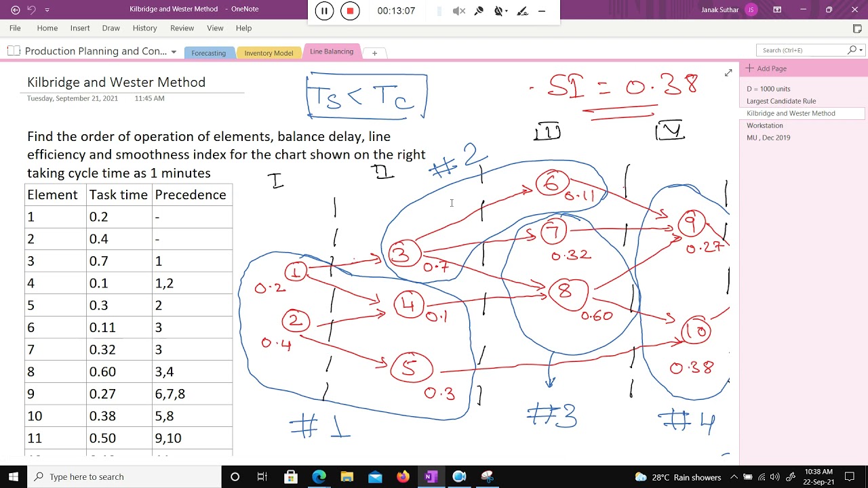
Task: Click the notebook pane icon at ribbon right
Action: pos(857,28)
